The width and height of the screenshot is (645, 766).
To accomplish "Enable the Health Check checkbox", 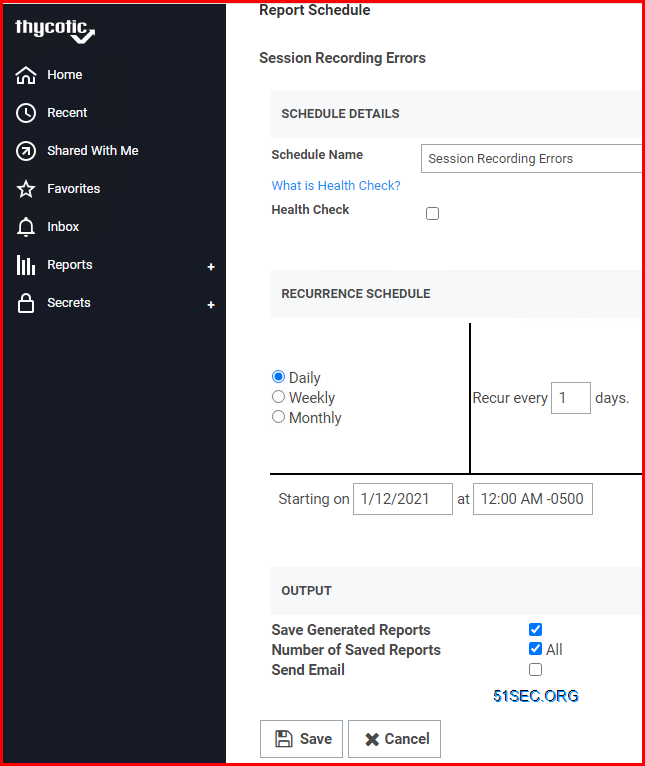I will pyautogui.click(x=432, y=213).
